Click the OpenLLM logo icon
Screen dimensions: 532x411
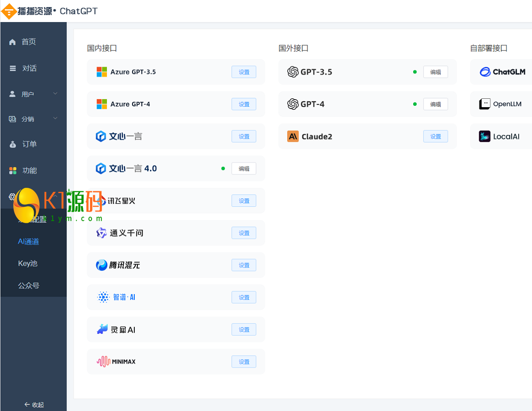point(485,104)
